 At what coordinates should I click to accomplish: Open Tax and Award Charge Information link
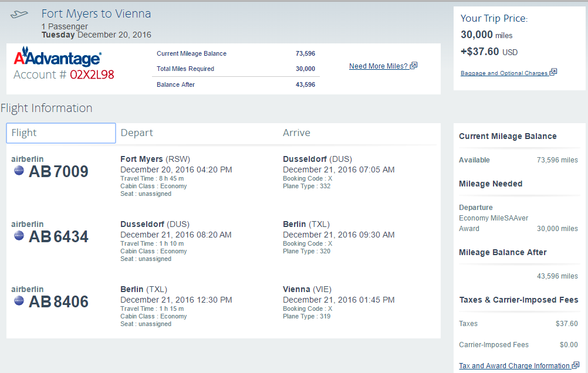(514, 366)
